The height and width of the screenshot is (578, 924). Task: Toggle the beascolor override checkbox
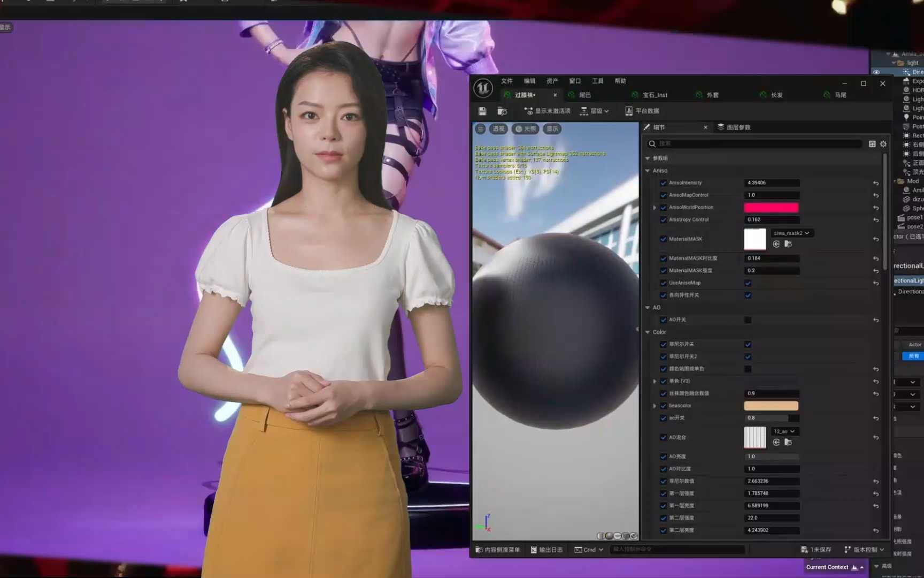[x=663, y=406]
